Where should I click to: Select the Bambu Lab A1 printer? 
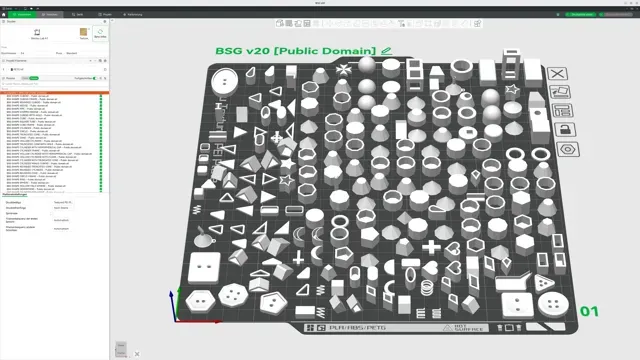(x=38, y=34)
